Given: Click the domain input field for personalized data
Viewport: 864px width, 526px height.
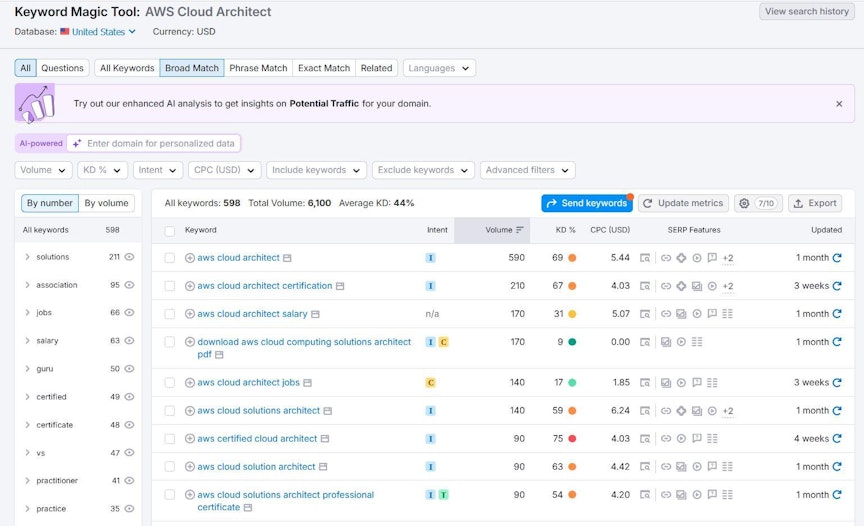Looking at the screenshot, I should coord(160,143).
